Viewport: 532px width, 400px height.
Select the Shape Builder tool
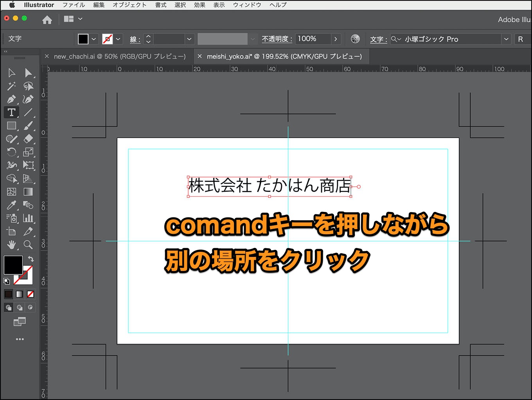pos(12,179)
